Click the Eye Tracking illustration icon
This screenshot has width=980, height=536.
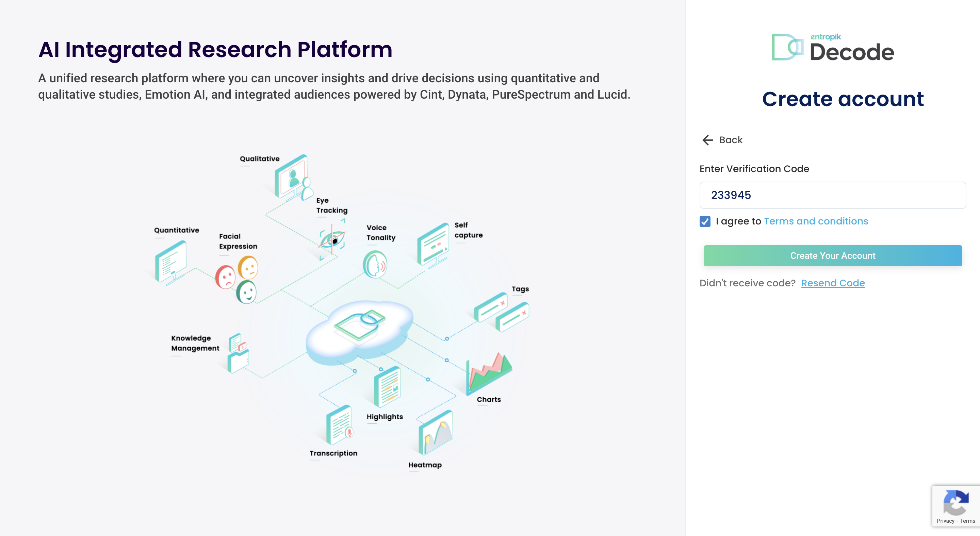(332, 239)
